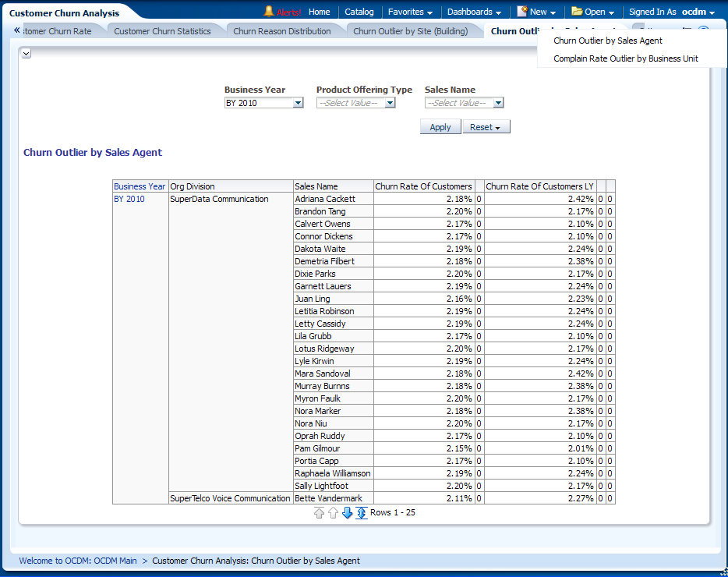Open the Sales Name dropdown
The image size is (728, 577).
pos(498,103)
